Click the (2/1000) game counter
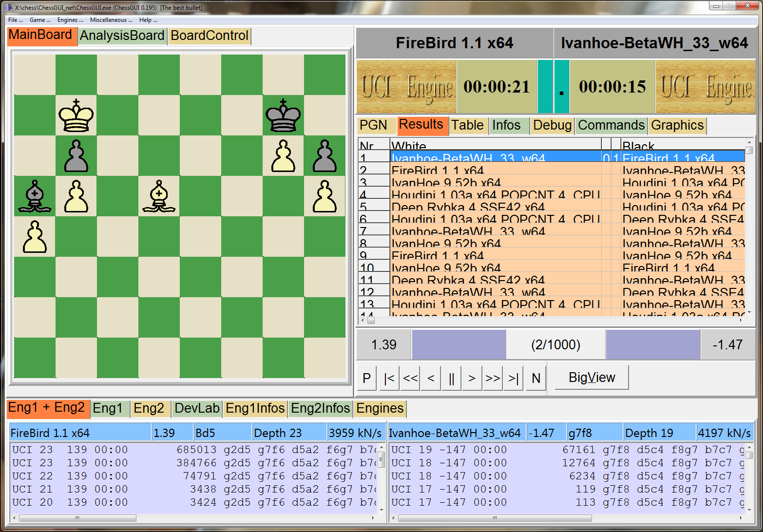The height and width of the screenshot is (532, 763). coord(556,345)
